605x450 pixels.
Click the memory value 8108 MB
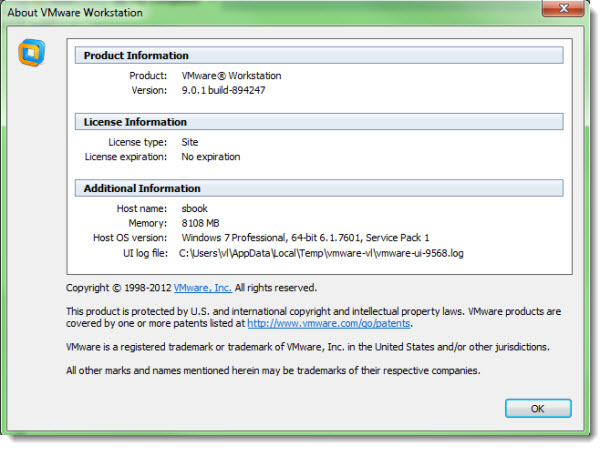point(200,223)
